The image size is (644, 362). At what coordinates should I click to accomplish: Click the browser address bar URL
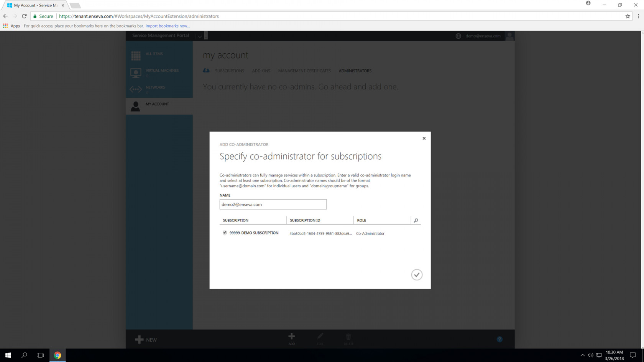pos(139,16)
